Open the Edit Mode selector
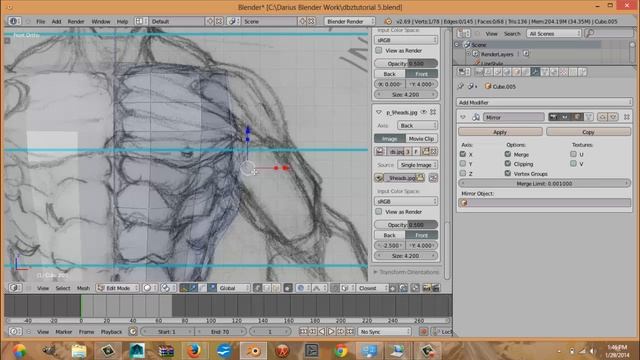Viewport: 640px width, 360px height. (118, 288)
